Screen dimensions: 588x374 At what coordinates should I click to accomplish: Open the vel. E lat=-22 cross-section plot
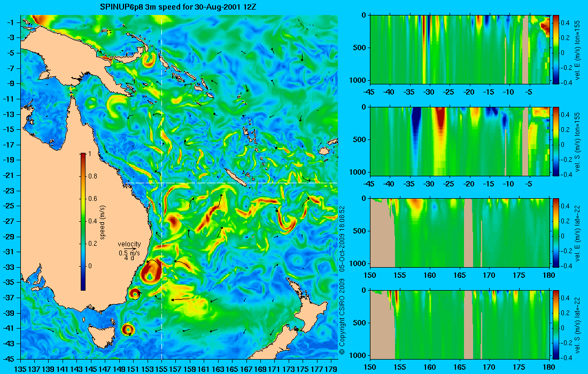point(460,233)
